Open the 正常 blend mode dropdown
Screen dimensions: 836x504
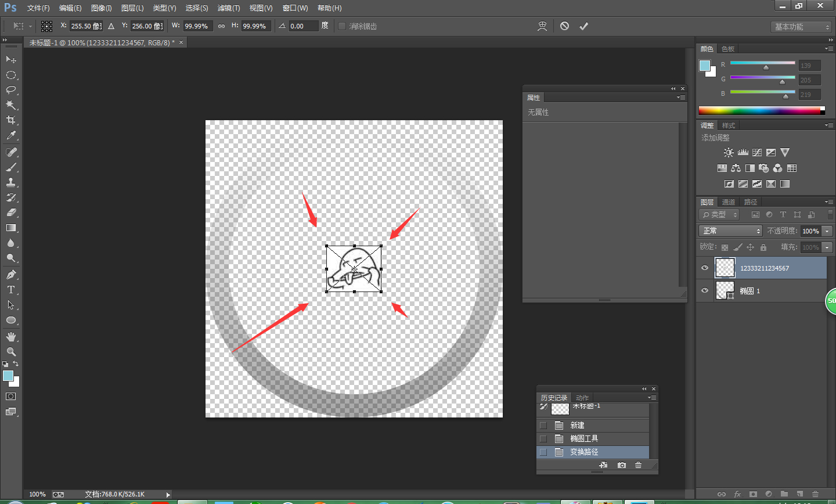(x=730, y=231)
